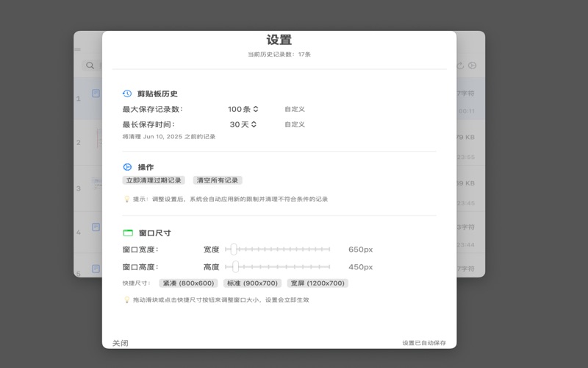Click document icon of row 1 in background list
Screen dimensions: 588x368
(x=96, y=93)
